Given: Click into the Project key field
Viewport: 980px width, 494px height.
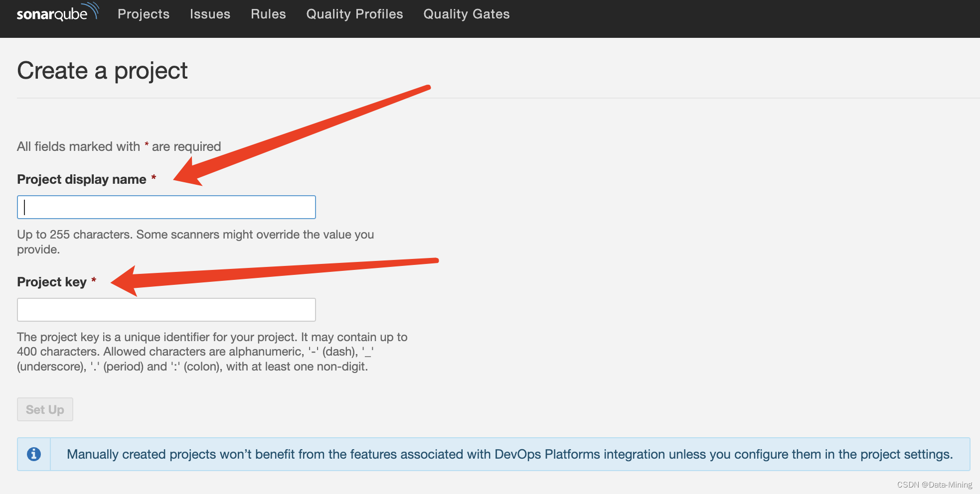Looking at the screenshot, I should (x=166, y=310).
